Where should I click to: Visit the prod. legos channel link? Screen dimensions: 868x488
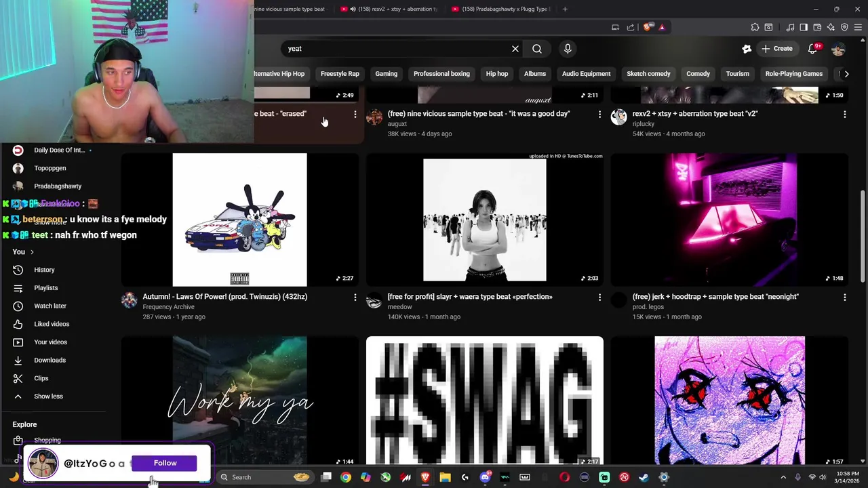click(648, 307)
